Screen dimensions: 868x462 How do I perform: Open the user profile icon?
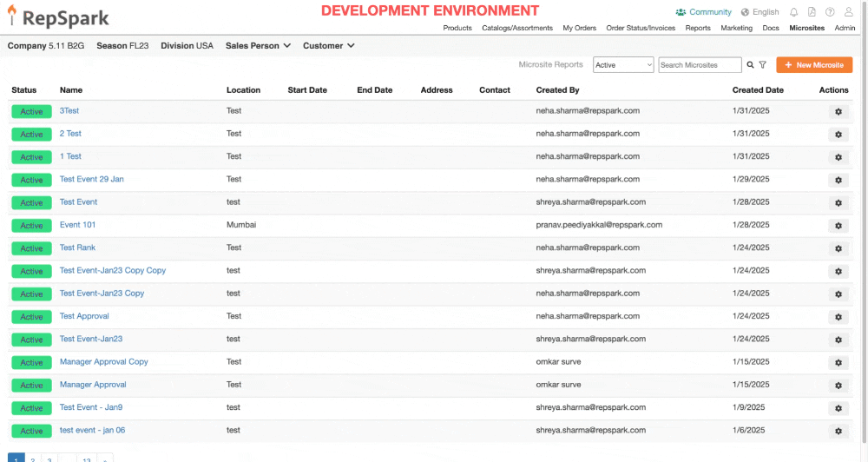coord(848,12)
